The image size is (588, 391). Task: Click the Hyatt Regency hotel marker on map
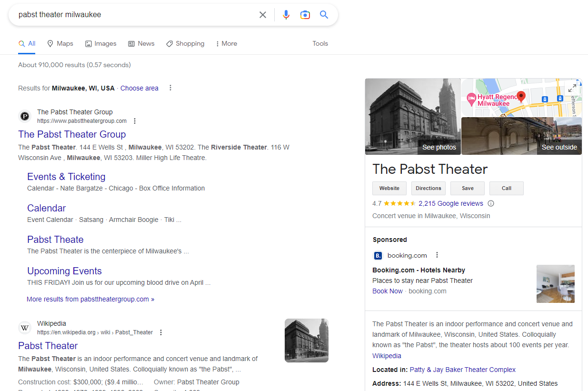click(471, 100)
